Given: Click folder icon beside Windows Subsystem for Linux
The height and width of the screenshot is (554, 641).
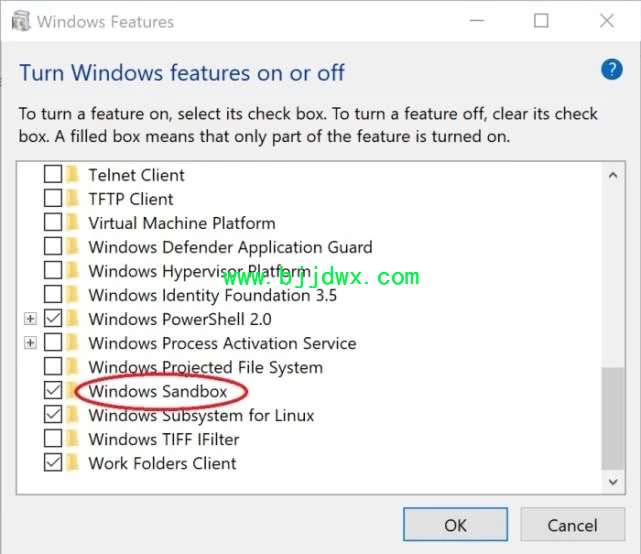Looking at the screenshot, I should pyautogui.click(x=72, y=415).
